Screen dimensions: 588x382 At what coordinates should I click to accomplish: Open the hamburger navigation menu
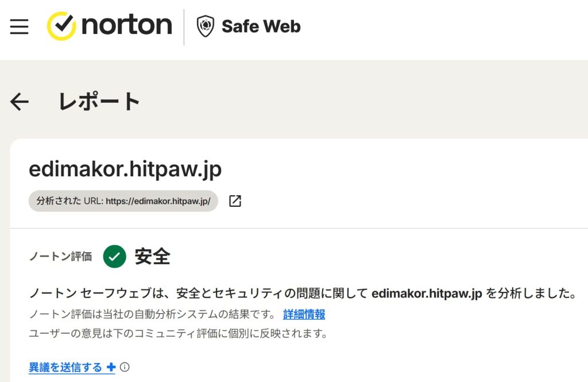pos(19,26)
